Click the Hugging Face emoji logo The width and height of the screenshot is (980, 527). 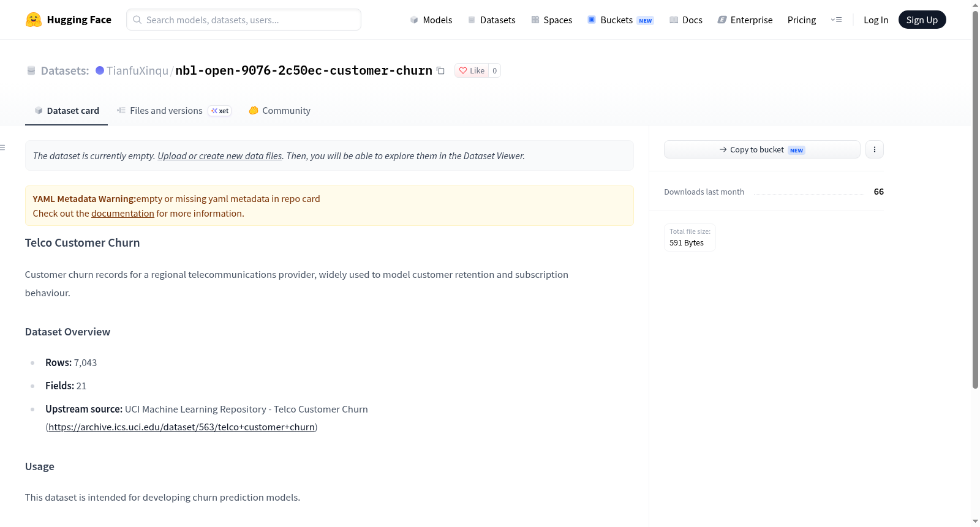(34, 20)
